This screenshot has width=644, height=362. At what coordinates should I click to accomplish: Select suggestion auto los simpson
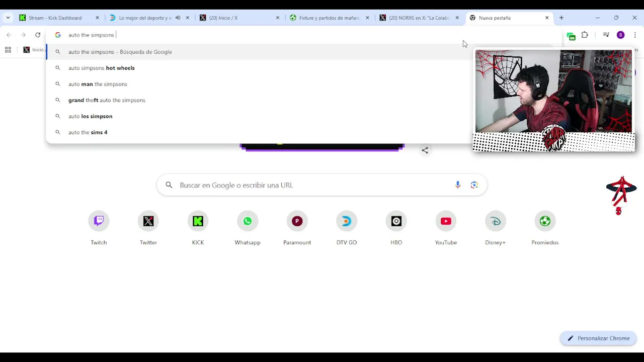coord(259,116)
